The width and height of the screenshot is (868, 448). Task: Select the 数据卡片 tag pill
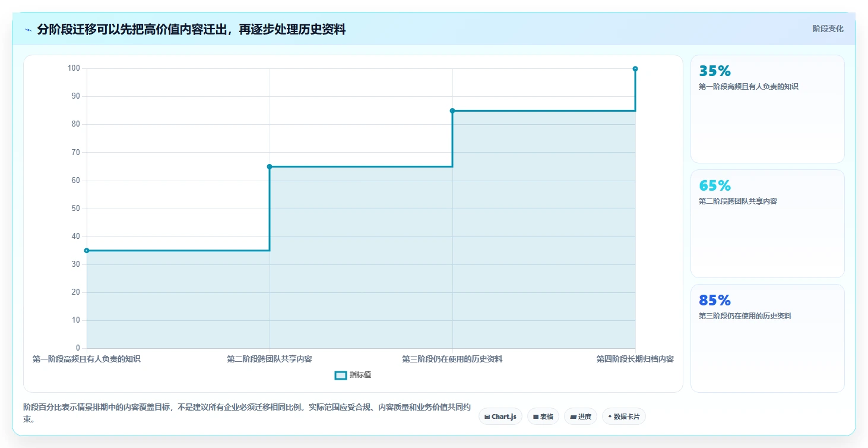(x=624, y=417)
